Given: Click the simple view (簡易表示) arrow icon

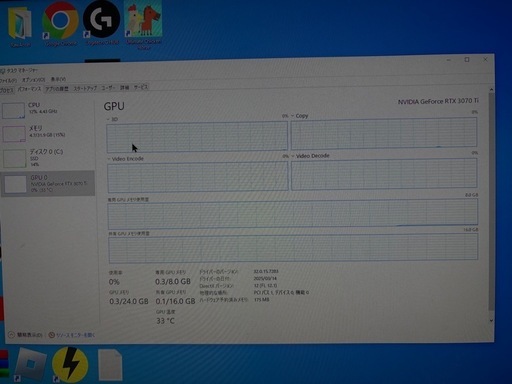Looking at the screenshot, I should pyautogui.click(x=11, y=334).
